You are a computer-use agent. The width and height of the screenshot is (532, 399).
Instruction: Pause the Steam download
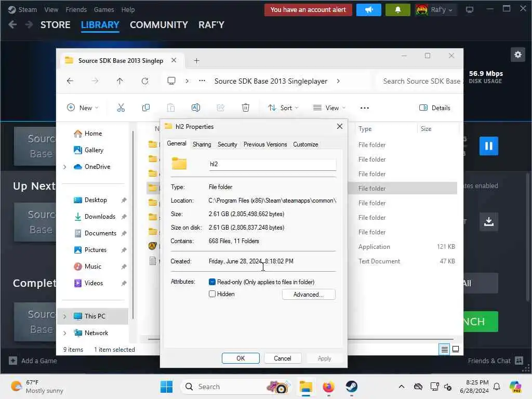[488, 146]
